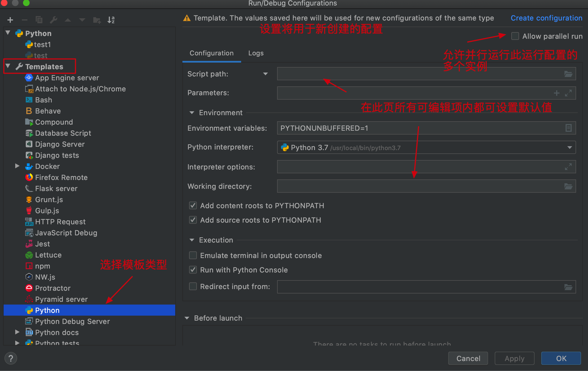Select the Grunt.js template

[x=44, y=200]
